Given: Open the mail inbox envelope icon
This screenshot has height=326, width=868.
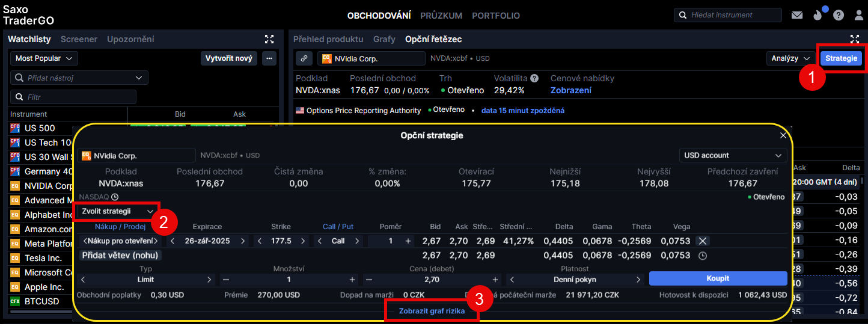Looking at the screenshot, I should coord(797,16).
